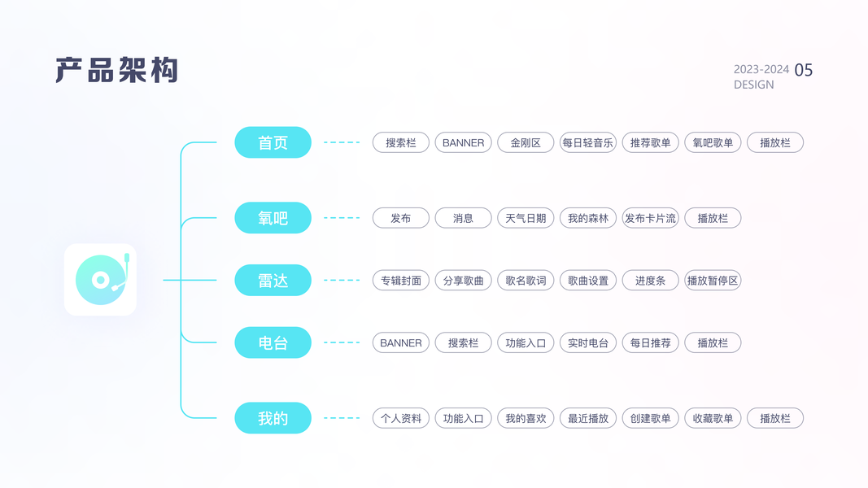Open the 最近播放 tag
The width and height of the screenshot is (868, 488).
point(587,418)
